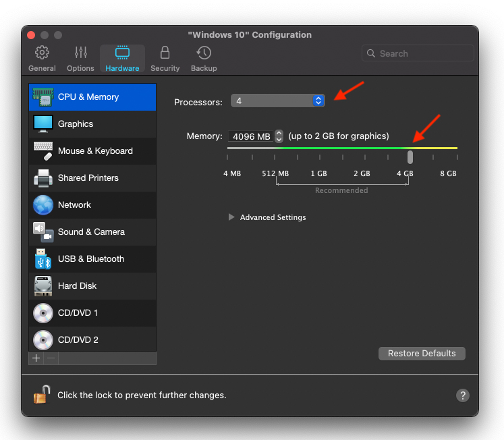Click the Network globe icon
The image size is (504, 440).
coord(43,204)
